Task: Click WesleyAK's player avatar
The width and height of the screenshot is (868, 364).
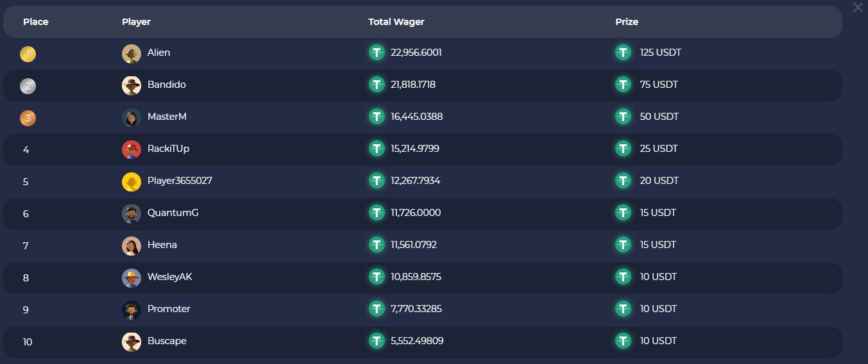Action: click(132, 278)
